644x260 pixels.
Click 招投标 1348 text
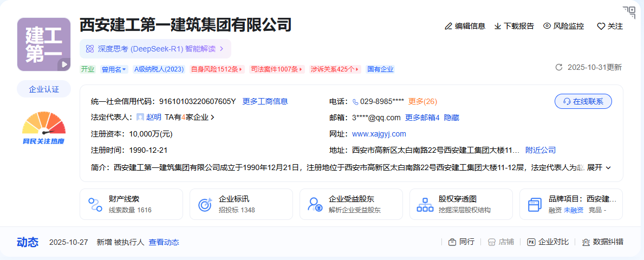pos(237,210)
